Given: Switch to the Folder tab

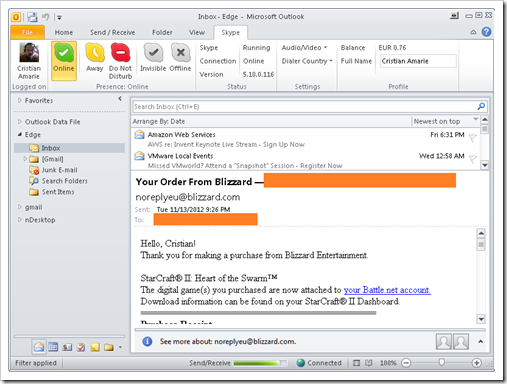Looking at the screenshot, I should tap(162, 32).
